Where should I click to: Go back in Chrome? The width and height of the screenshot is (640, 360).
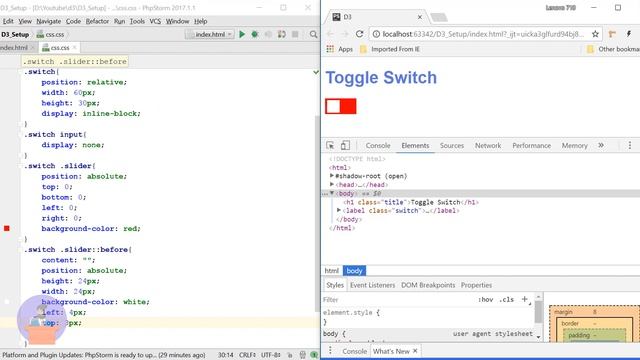click(x=330, y=34)
